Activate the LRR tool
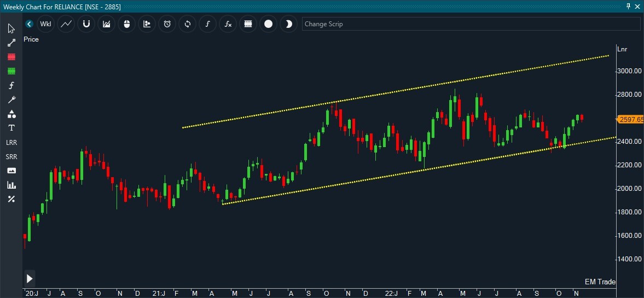The height and width of the screenshot is (298, 644). [11, 142]
